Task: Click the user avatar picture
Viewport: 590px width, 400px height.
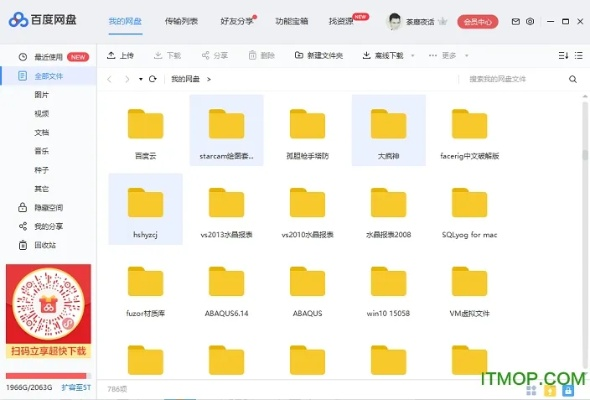Action: tap(394, 21)
